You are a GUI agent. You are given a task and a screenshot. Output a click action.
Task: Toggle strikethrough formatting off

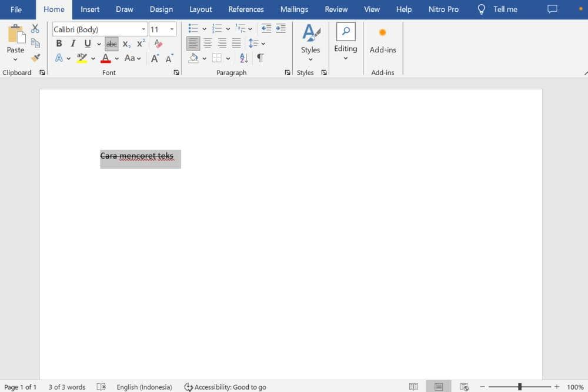click(111, 44)
